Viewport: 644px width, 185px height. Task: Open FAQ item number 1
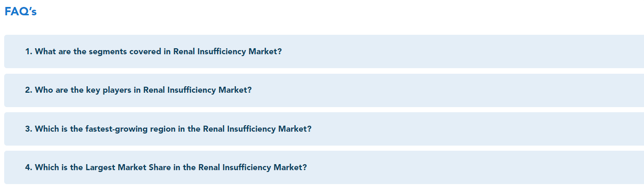(x=324, y=51)
